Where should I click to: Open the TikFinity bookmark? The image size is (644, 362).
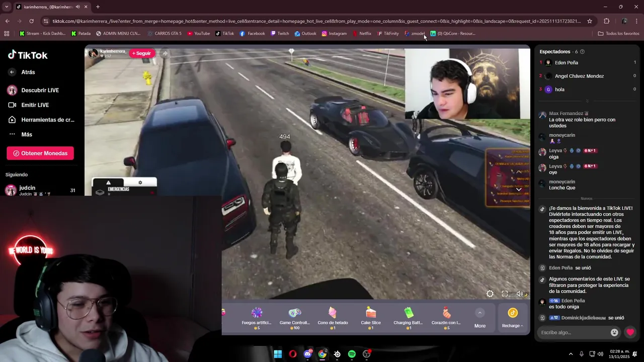click(388, 34)
